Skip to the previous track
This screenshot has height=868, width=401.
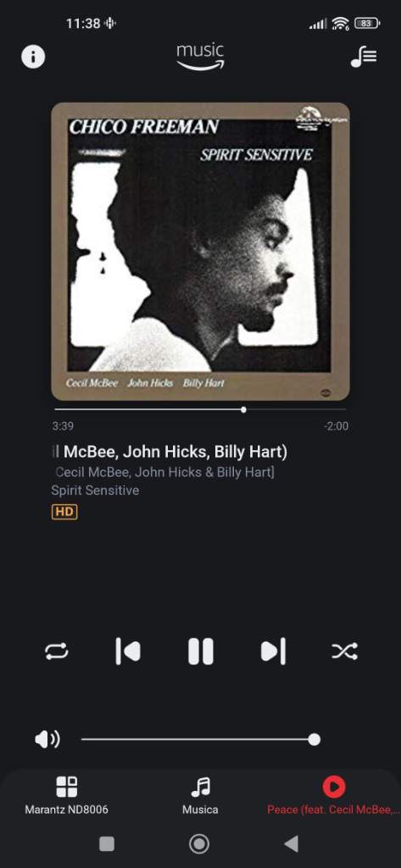tap(128, 651)
